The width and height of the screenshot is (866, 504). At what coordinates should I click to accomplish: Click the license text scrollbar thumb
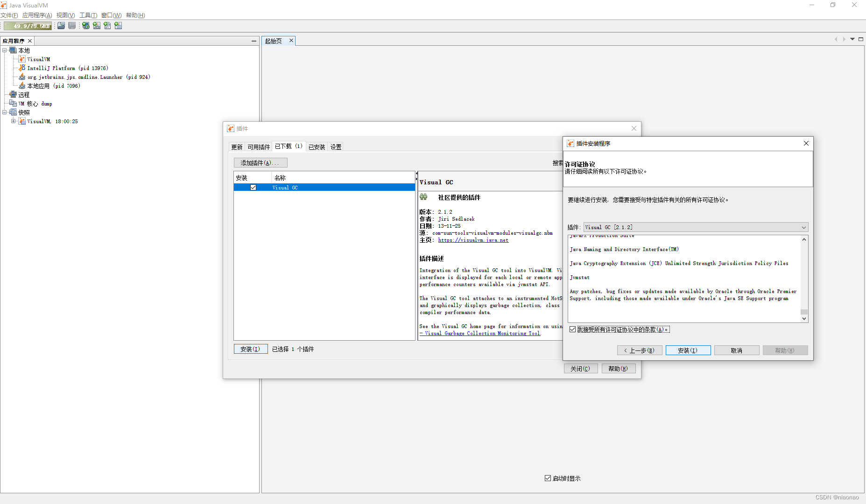tap(804, 312)
